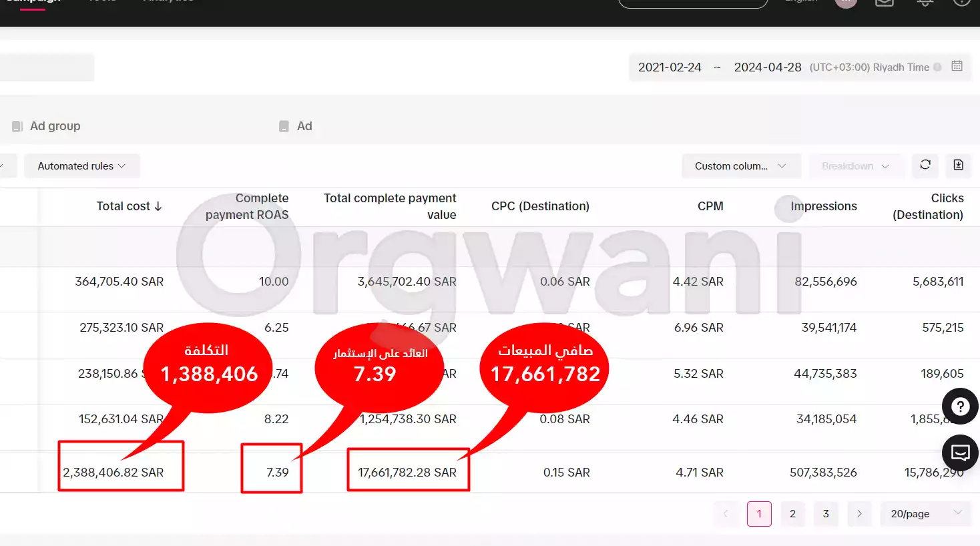Select the 275,323.10 SAR cost cell

point(121,328)
